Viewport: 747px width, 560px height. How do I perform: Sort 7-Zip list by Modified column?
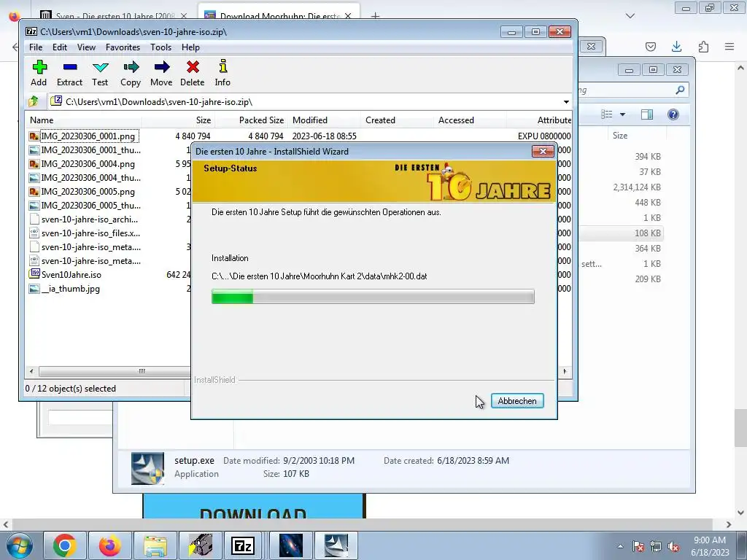(325, 120)
